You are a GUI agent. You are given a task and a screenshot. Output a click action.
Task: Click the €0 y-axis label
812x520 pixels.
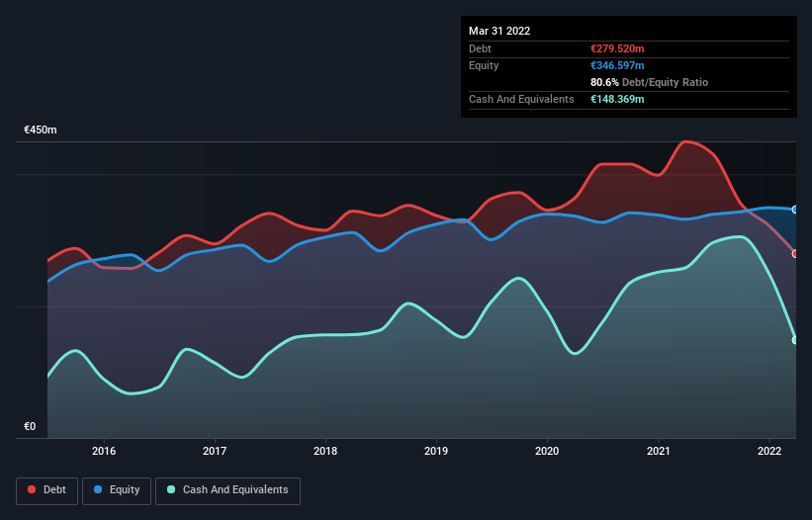coord(30,426)
